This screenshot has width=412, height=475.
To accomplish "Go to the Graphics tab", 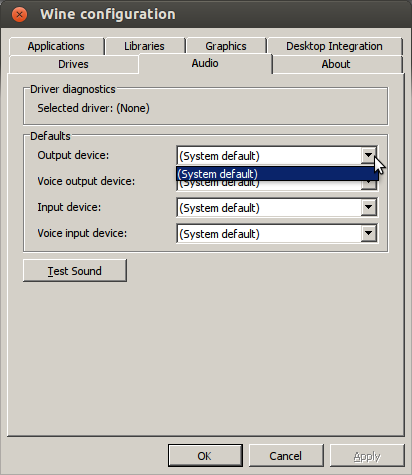I will coord(226,46).
